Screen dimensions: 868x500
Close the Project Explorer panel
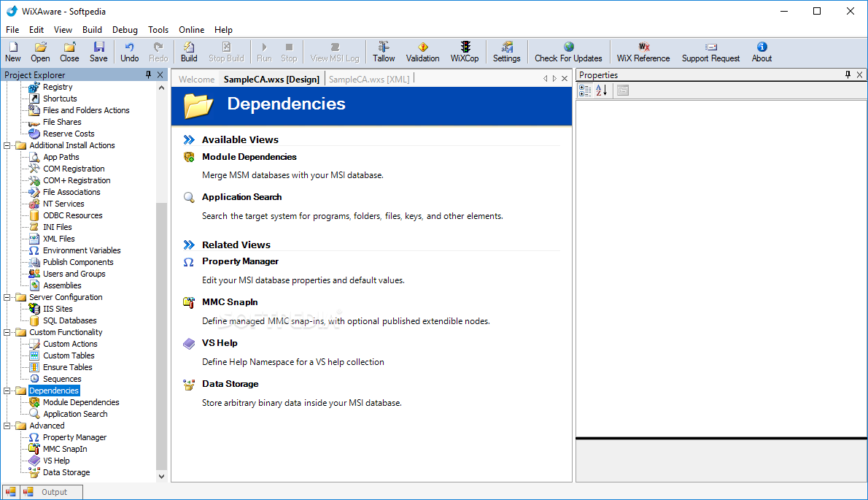[x=160, y=74]
